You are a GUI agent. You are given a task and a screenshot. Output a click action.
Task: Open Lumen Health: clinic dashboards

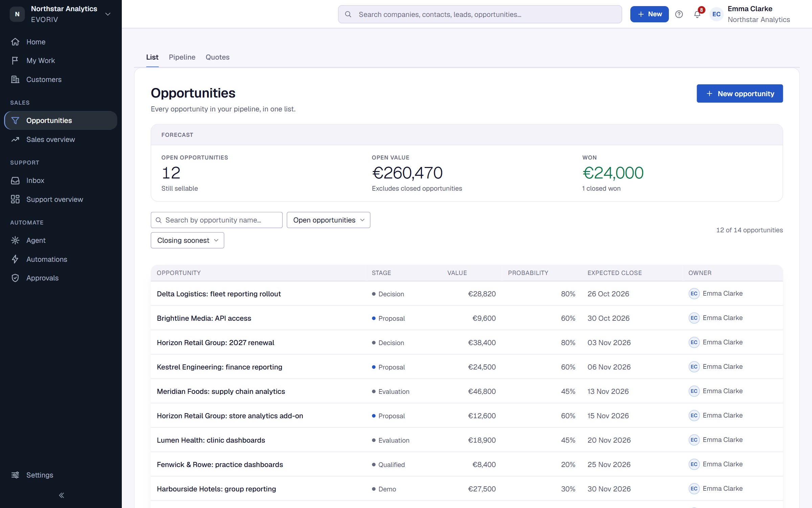[x=211, y=440]
